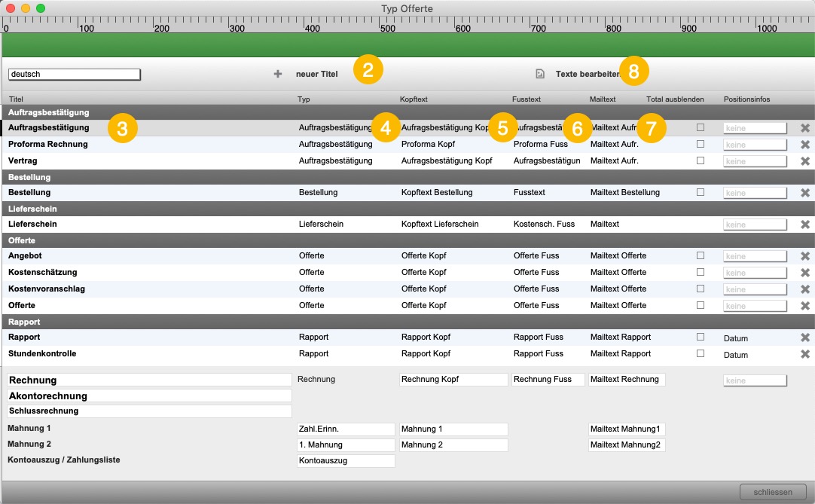This screenshot has height=504, width=815.
Task: Delete the Kostenschätzung row via its X
Action: 805,273
